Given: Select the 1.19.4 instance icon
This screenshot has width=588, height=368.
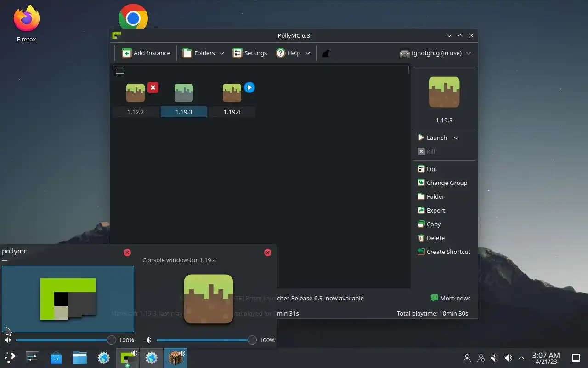Looking at the screenshot, I should pyautogui.click(x=232, y=93).
